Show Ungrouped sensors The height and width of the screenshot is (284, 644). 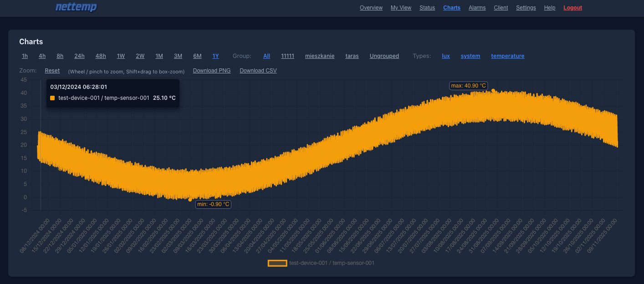[384, 56]
